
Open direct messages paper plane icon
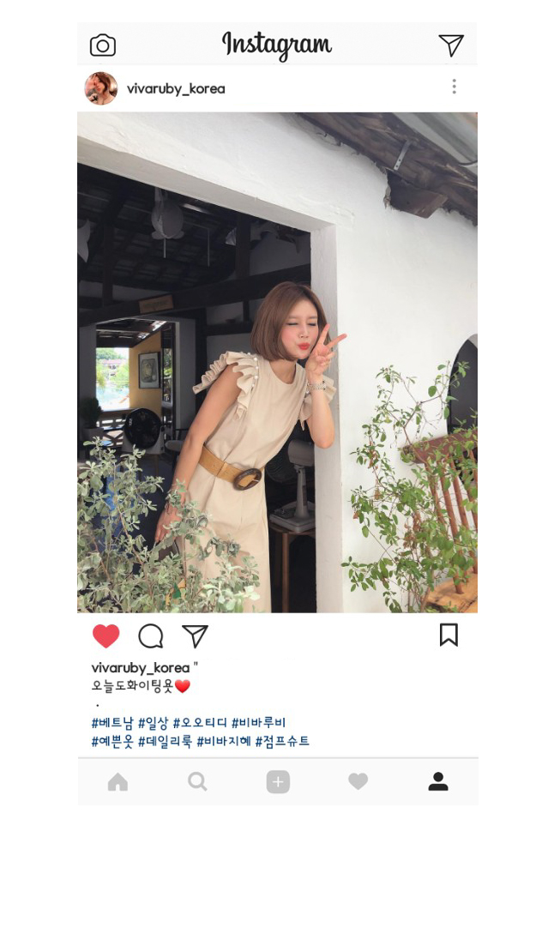451,45
